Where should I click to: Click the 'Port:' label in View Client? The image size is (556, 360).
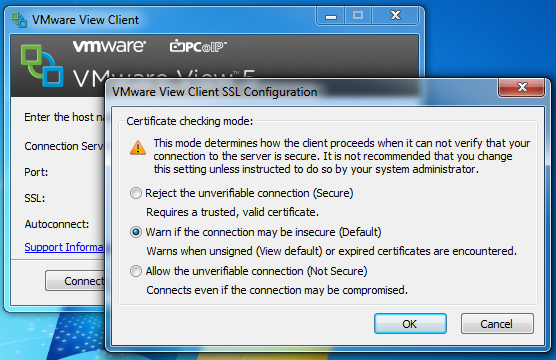36,172
